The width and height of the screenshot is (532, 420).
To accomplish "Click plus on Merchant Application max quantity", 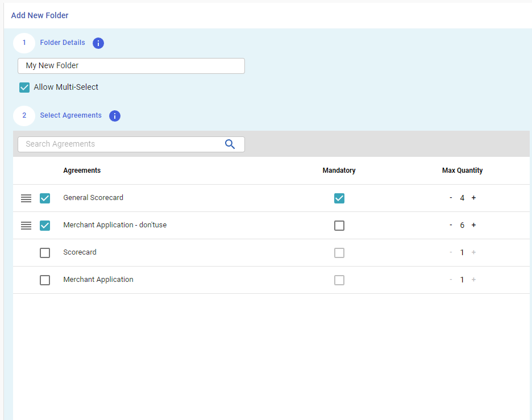I will (x=473, y=280).
